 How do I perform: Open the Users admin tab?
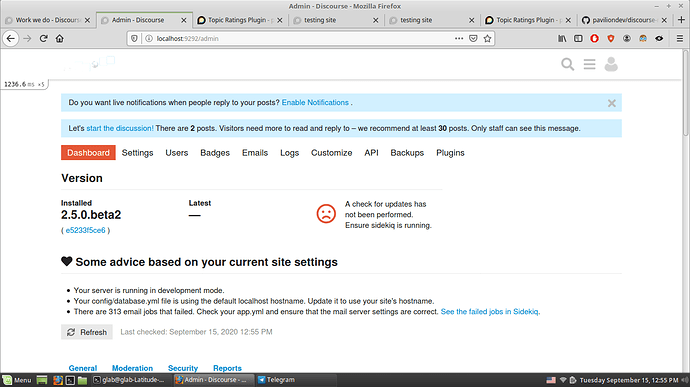[176, 153]
